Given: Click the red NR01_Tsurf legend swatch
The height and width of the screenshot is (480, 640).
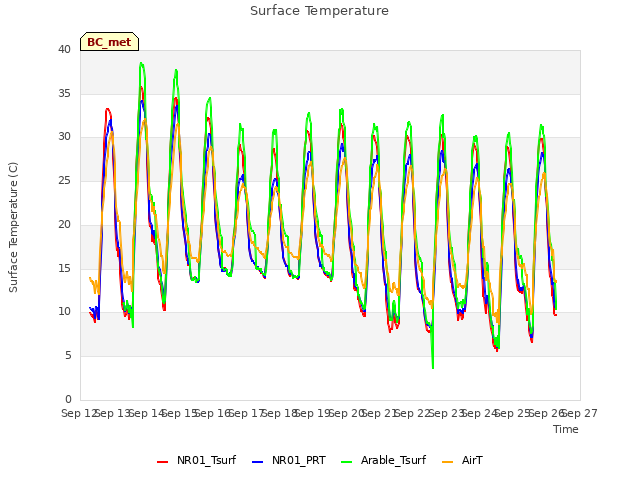Looking at the screenshot, I should (x=162, y=462).
